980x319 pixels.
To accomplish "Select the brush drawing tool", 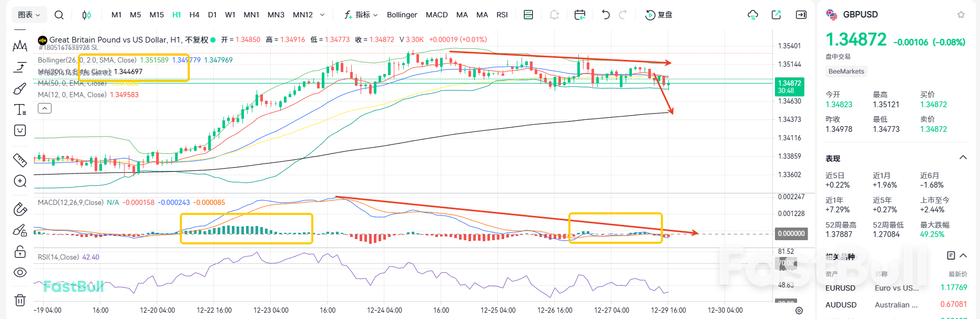I will coord(19,88).
